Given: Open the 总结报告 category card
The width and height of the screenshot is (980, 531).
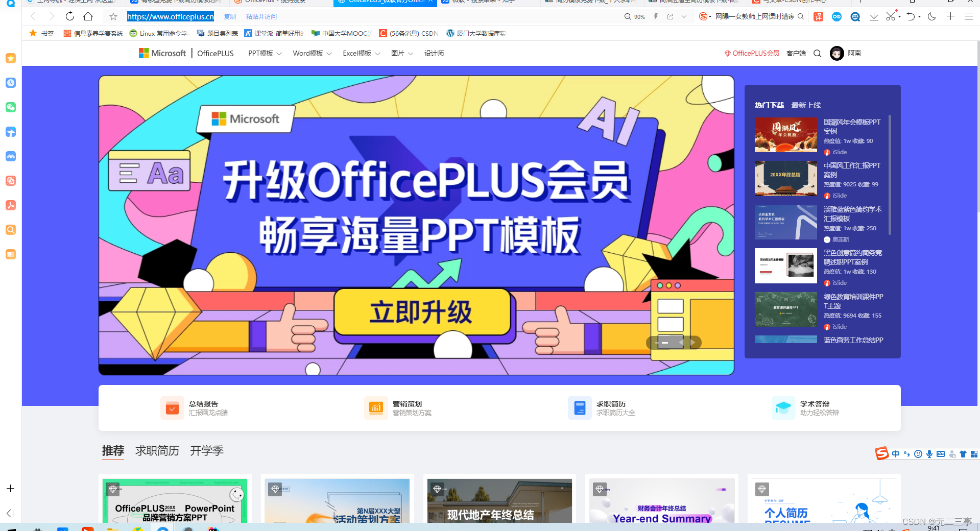Looking at the screenshot, I should click(x=194, y=408).
